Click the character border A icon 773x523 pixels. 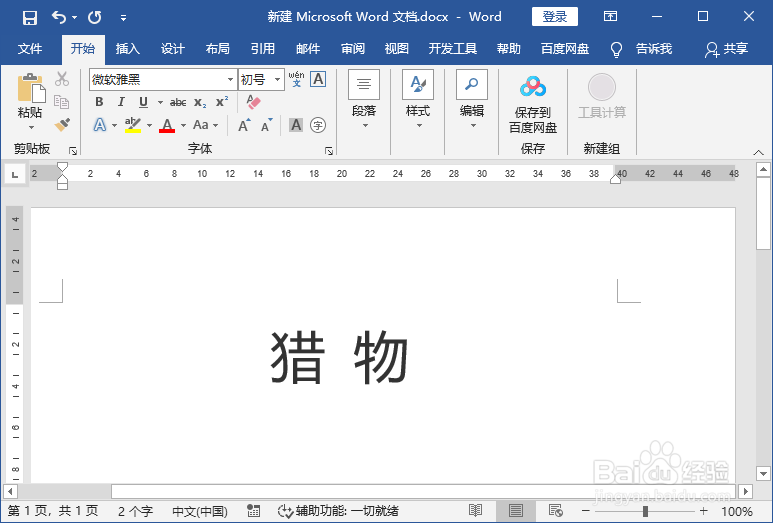point(318,79)
